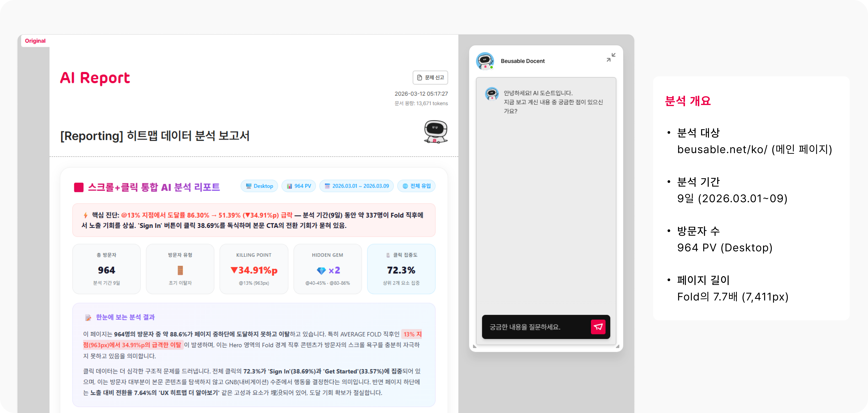
Task: Select the 964 PV chip
Action: point(298,186)
